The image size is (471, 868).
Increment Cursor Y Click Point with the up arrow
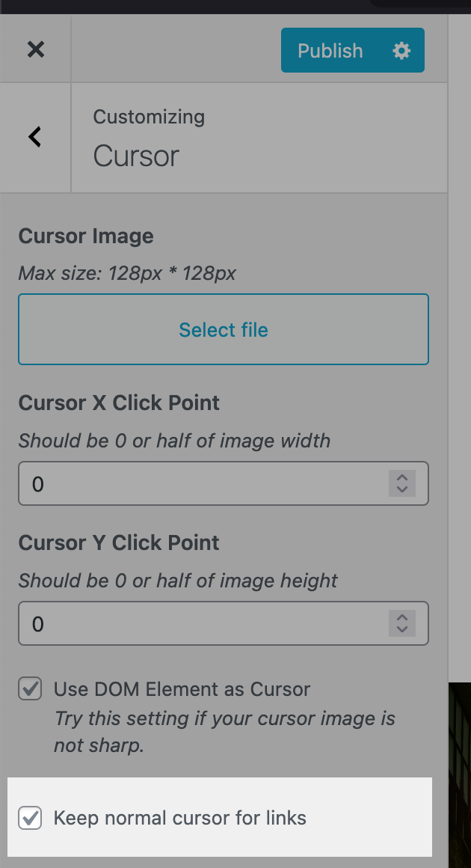point(401,618)
